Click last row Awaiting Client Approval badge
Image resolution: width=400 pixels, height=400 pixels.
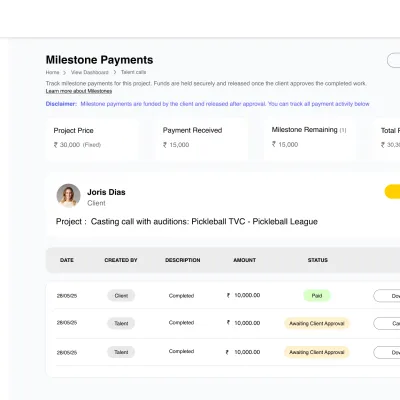pyautogui.click(x=317, y=352)
